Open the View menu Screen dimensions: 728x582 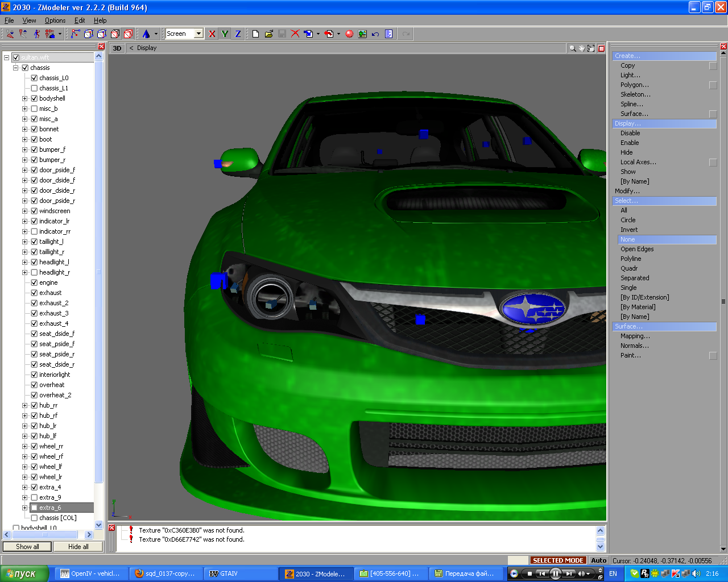29,20
